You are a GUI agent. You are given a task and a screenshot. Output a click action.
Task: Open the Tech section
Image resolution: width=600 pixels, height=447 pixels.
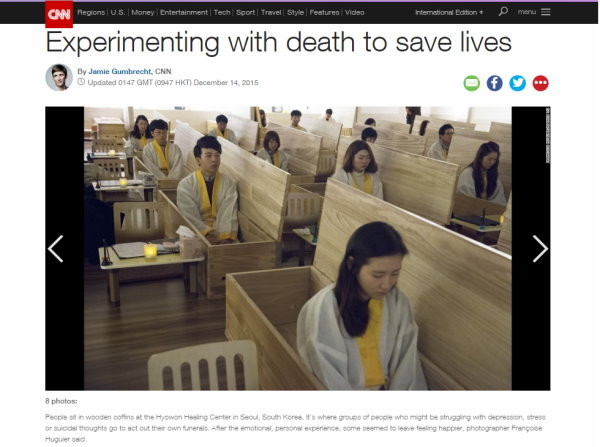pos(222,12)
